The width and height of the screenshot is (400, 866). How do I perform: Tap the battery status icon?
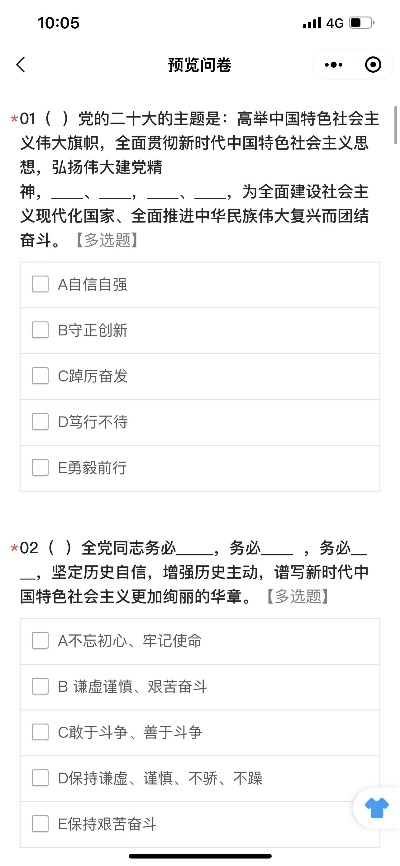(362, 23)
